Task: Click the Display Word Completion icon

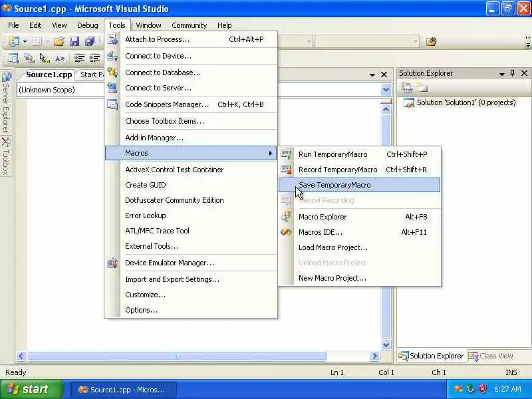Action: [x=60, y=59]
